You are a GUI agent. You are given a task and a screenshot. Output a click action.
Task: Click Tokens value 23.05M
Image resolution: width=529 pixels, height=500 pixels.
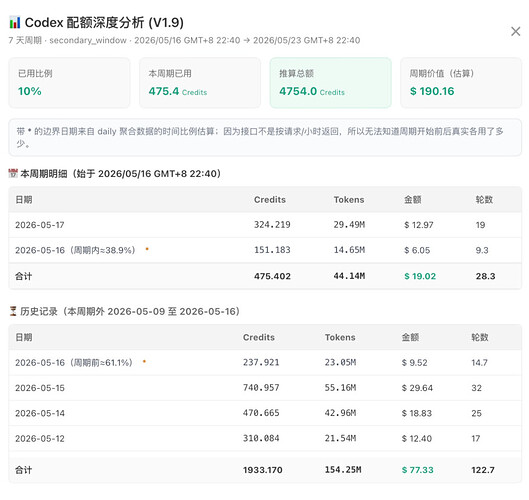[340, 362]
